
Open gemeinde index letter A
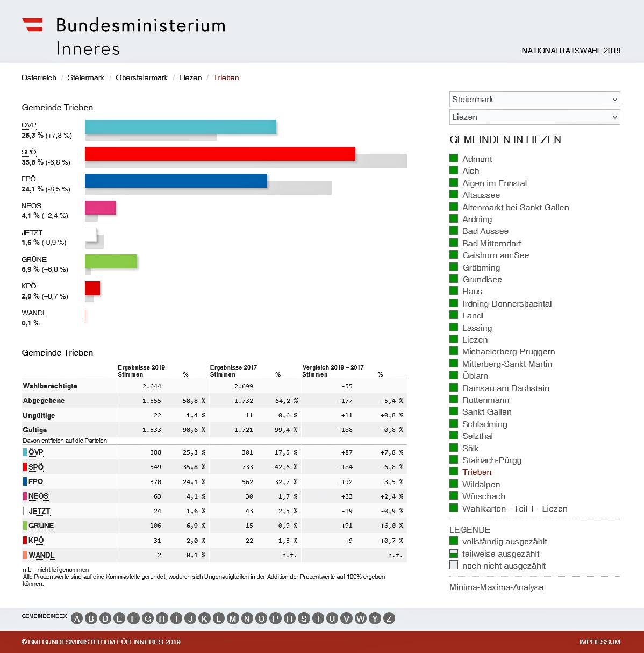(x=77, y=619)
